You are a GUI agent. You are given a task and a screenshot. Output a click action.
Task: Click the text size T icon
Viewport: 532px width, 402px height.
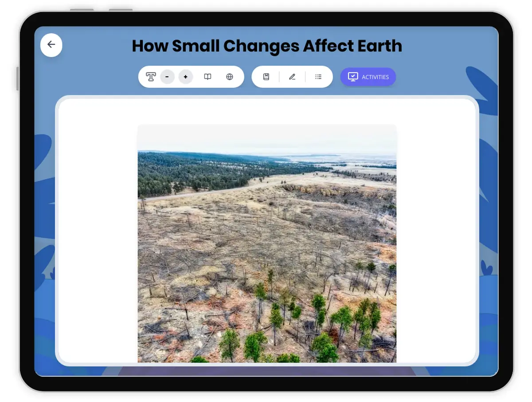point(151,77)
